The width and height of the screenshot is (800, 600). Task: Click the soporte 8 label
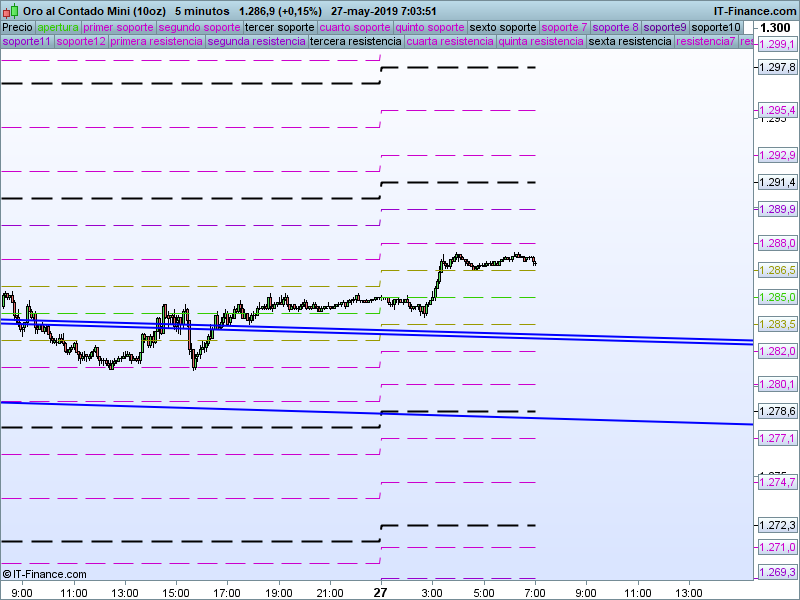click(x=615, y=27)
